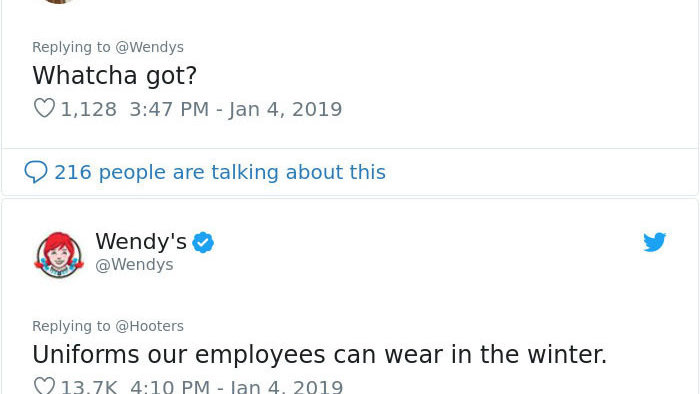
Task: Click 'Replying to @Wendys' mention
Action: pos(150,47)
